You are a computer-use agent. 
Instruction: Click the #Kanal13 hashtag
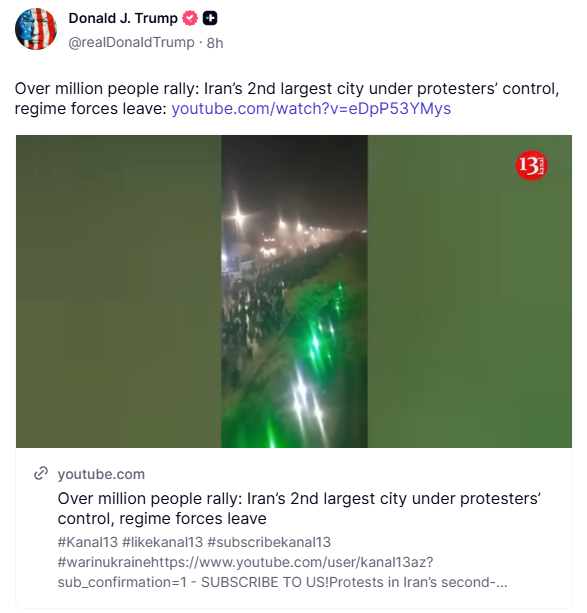point(88,542)
